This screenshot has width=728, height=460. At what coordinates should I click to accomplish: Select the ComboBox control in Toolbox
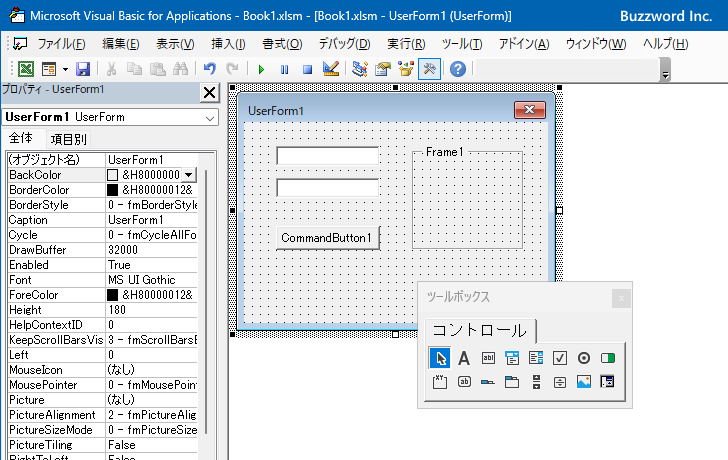pos(512,358)
